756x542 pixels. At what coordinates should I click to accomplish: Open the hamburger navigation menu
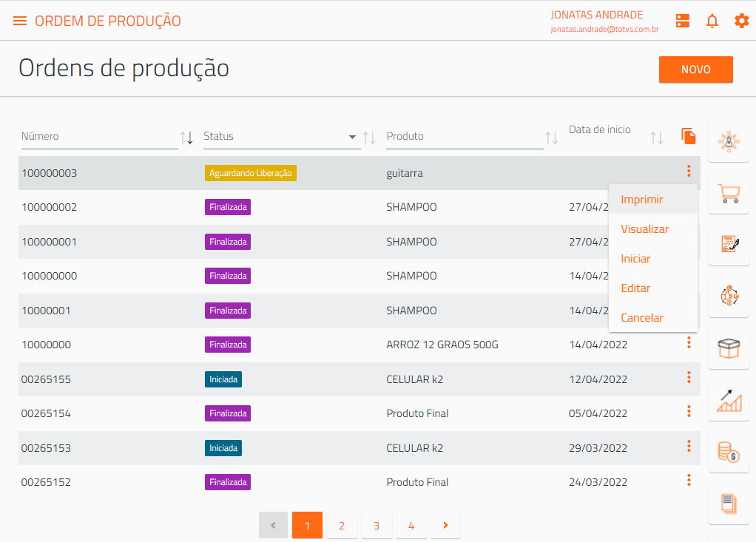coord(20,21)
